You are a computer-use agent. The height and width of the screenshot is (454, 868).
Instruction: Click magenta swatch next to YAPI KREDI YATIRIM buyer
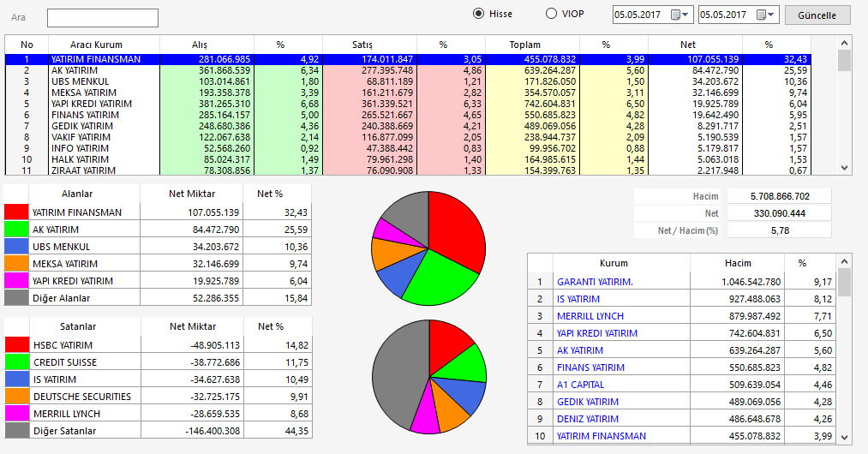16,281
